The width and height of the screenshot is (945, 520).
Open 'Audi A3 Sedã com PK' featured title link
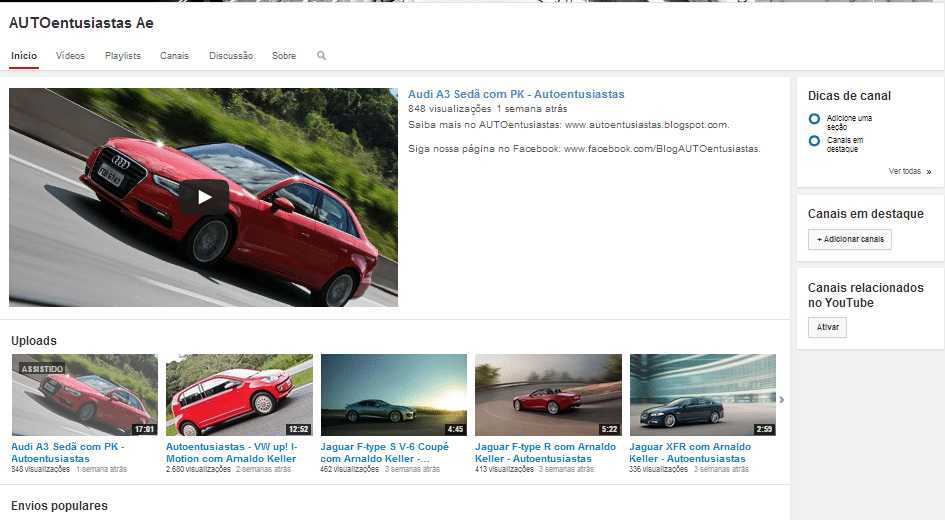(x=516, y=94)
